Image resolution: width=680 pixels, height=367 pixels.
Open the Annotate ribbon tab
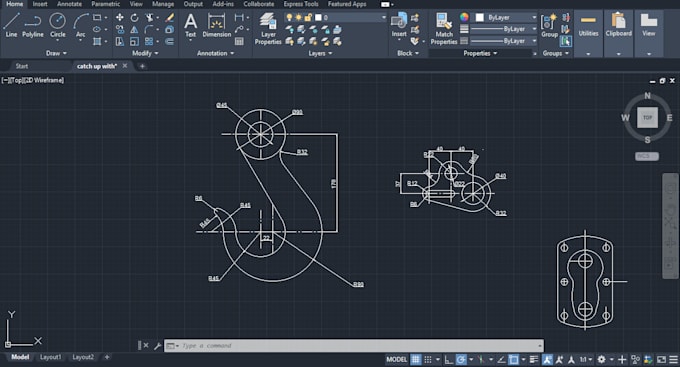coord(69,4)
